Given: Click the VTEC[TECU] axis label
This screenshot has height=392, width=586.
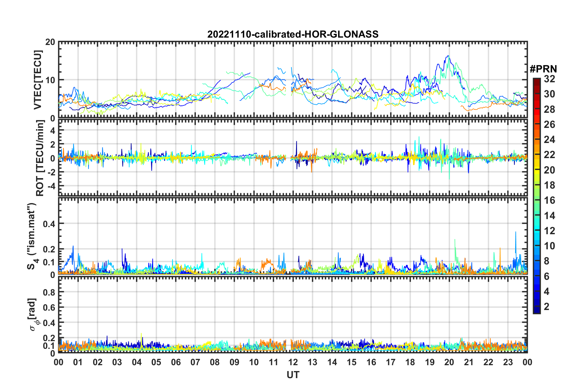Looking at the screenshot, I should click(x=38, y=80).
